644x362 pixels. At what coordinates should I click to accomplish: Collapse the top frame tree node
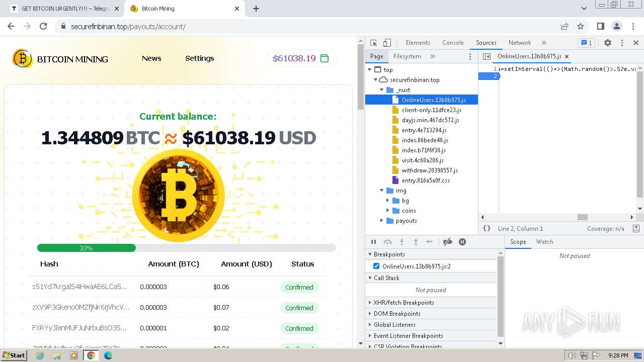pos(370,70)
